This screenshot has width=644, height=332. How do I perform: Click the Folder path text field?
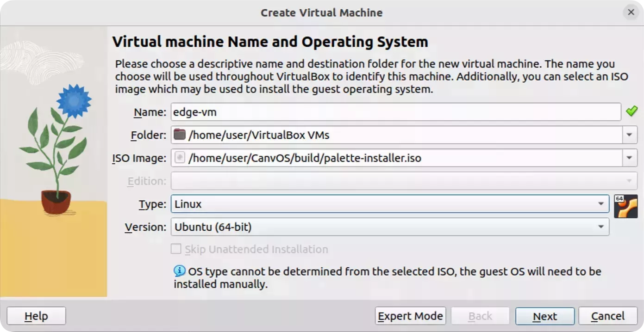pyautogui.click(x=324, y=135)
